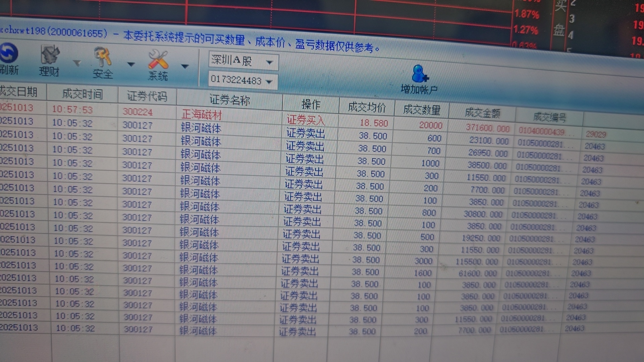Click the 成交编号 column header
Viewport: 644px width, 362px height.
click(x=549, y=117)
